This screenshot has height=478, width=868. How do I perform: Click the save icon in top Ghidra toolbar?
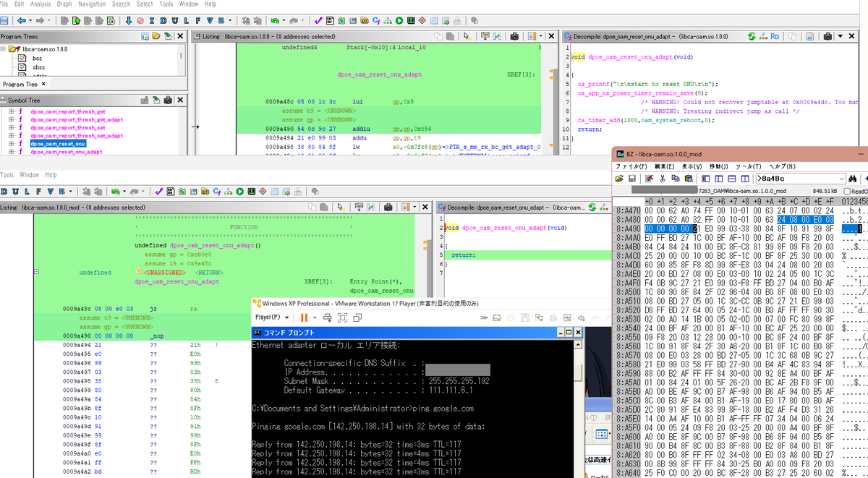tap(4, 20)
